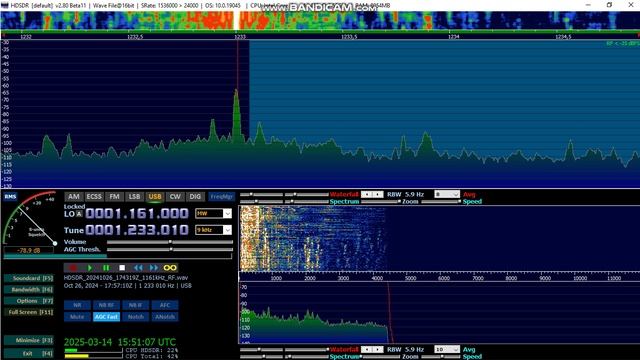Open the HW dropdown next to LO

[213, 213]
